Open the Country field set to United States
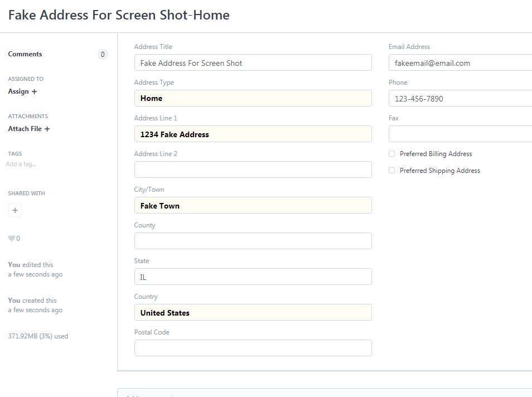 [253, 312]
